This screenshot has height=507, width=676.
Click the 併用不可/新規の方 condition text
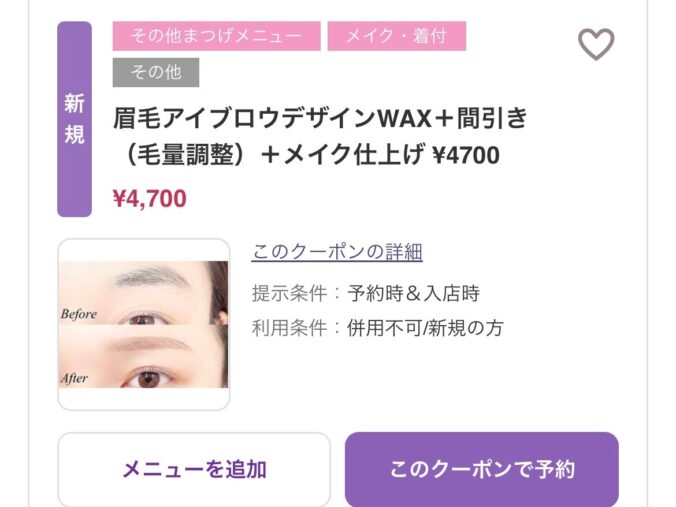point(425,328)
